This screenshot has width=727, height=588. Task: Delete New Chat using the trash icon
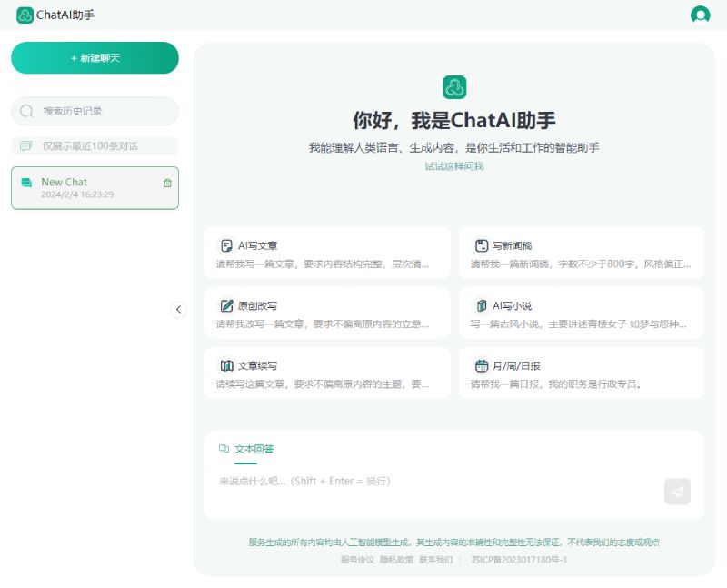167,182
